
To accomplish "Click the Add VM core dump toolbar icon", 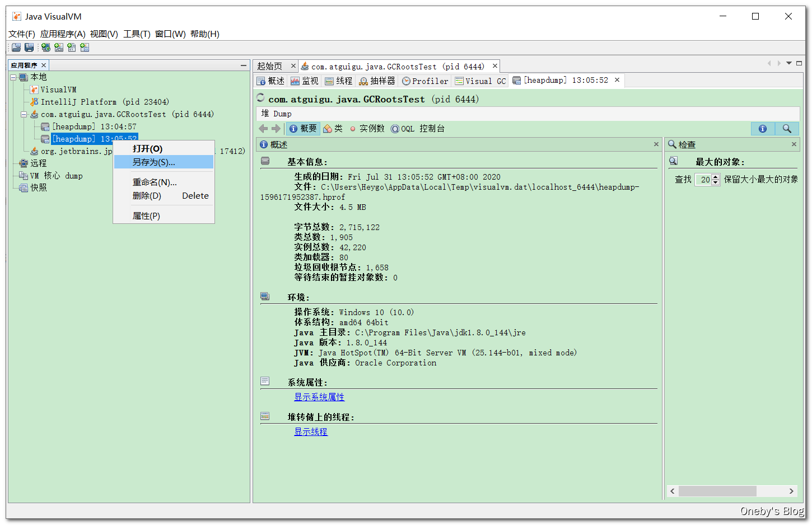I will (x=72, y=48).
